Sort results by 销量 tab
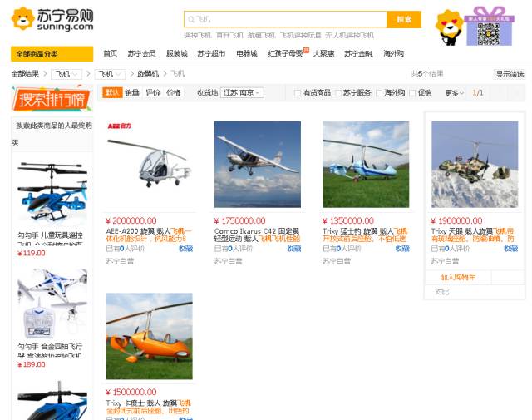This screenshot has height=420, width=532. [x=132, y=92]
